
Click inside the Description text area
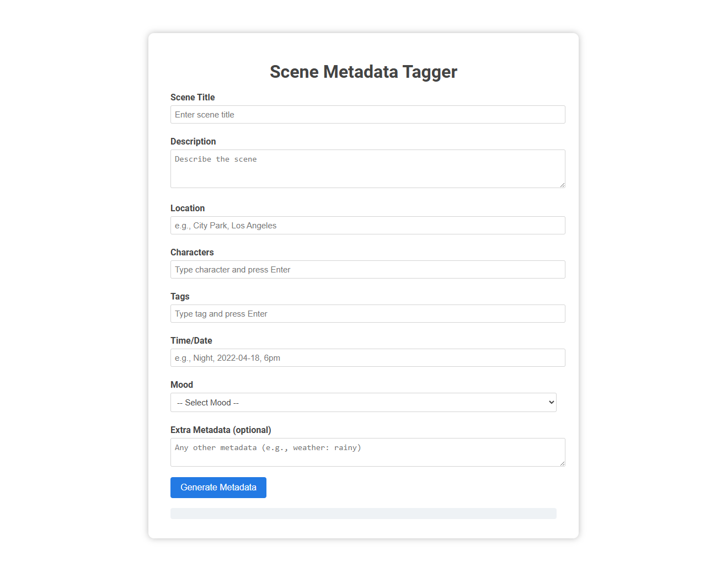pos(367,168)
